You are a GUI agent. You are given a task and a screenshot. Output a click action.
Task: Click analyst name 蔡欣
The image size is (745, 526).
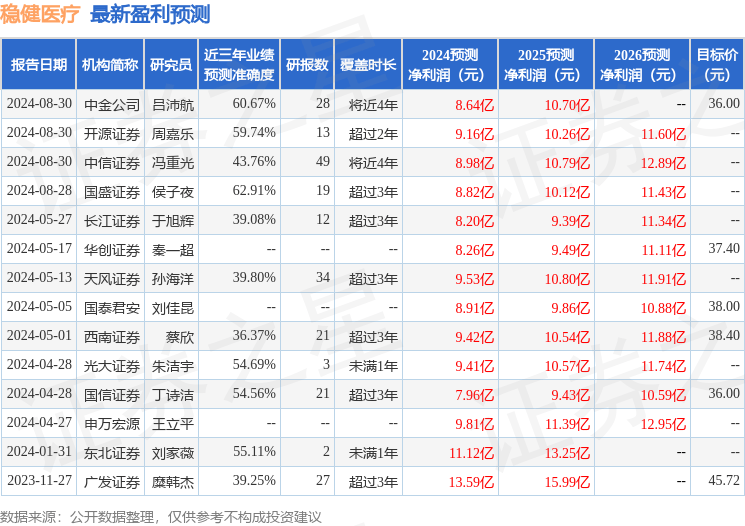pyautogui.click(x=180, y=336)
